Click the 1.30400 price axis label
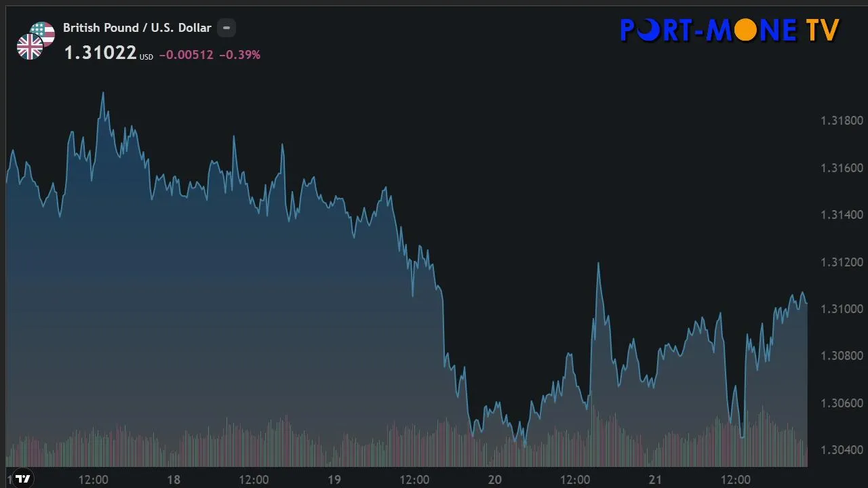 click(842, 450)
